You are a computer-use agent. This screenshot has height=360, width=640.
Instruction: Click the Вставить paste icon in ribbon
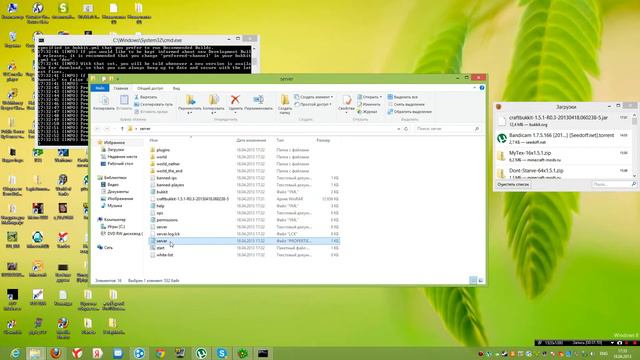[124, 102]
